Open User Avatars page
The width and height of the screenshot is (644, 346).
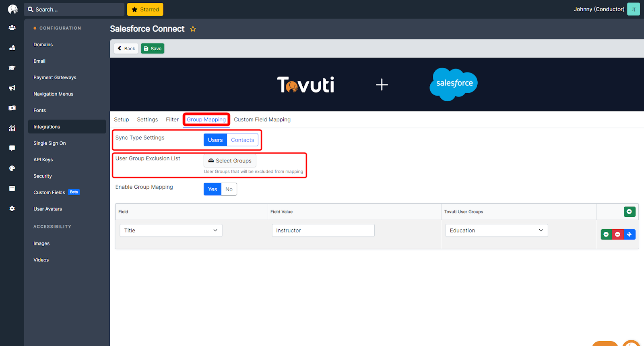tap(47, 209)
